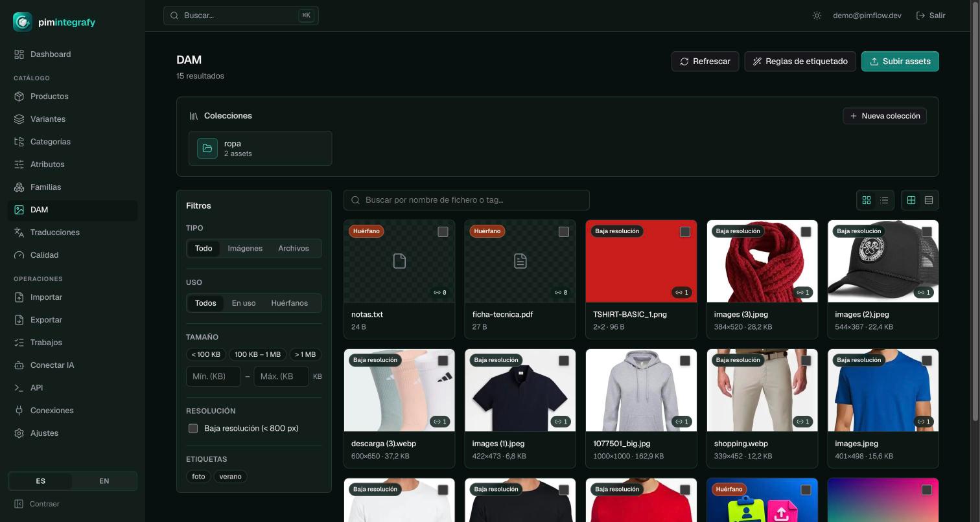Click the gauge icon beside Calidad
This screenshot has height=522, width=980.
point(19,255)
